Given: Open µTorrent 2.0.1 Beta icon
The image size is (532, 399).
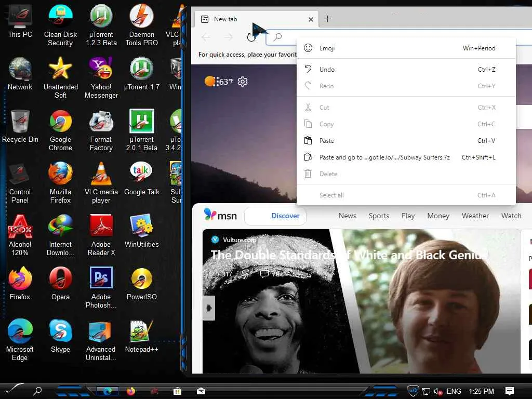Looking at the screenshot, I should click(141, 129).
